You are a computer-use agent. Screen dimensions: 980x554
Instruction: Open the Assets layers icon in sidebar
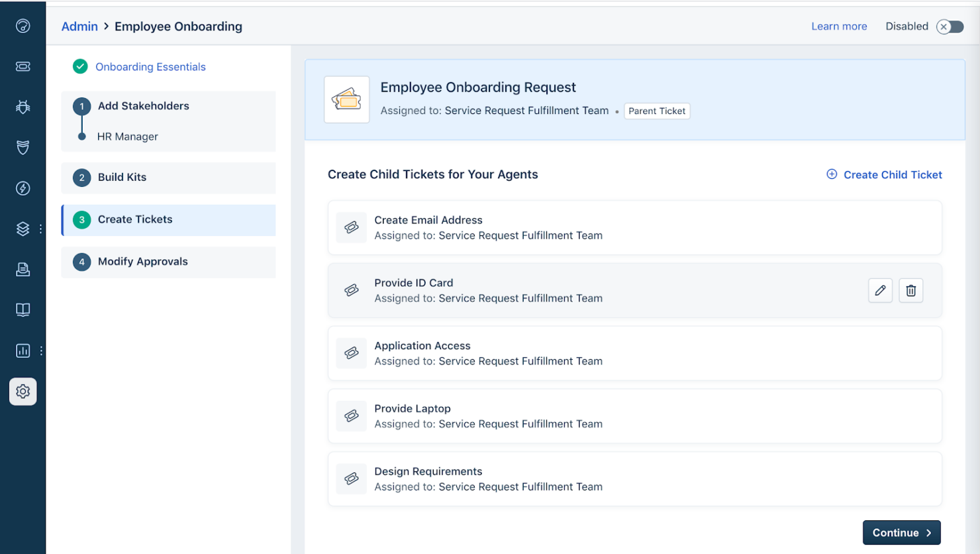point(23,228)
